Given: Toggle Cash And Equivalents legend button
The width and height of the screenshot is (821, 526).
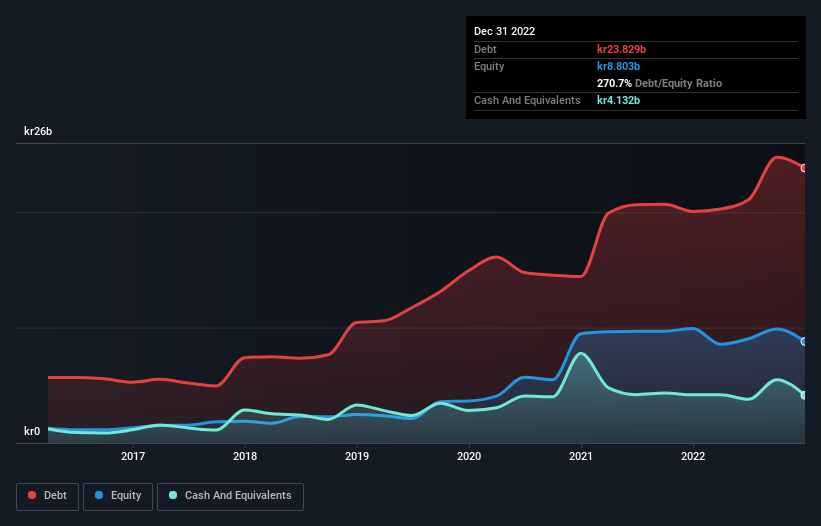Looking at the screenshot, I should click(230, 496).
